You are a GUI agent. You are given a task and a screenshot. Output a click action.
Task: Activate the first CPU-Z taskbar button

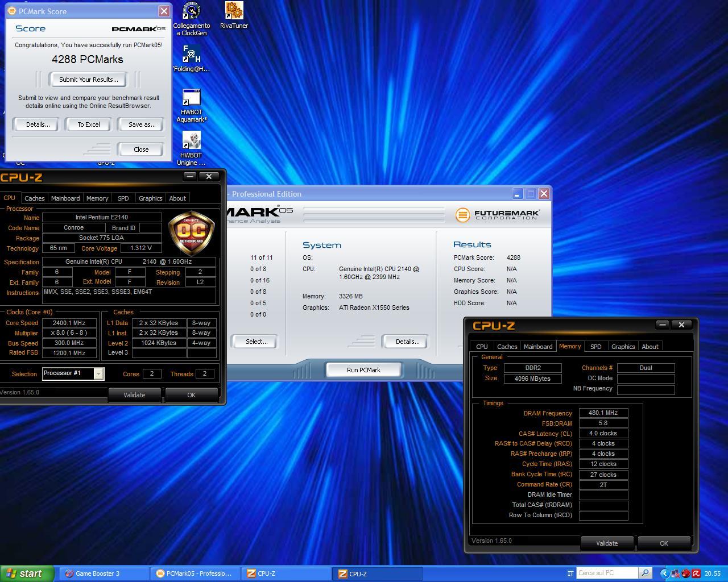pyautogui.click(x=286, y=573)
